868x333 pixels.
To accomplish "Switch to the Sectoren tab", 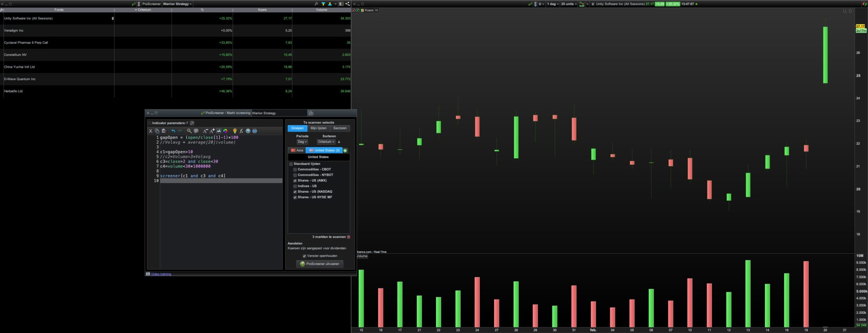I will pos(340,128).
